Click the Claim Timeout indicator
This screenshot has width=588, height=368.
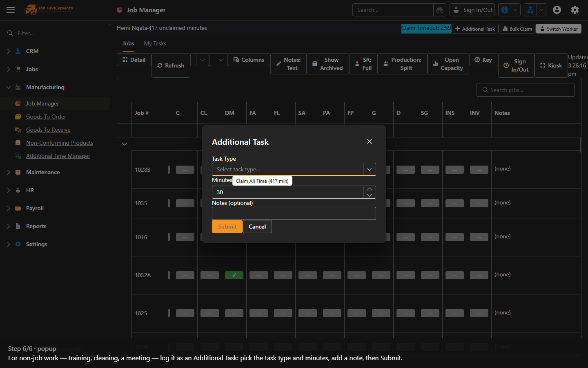click(x=426, y=28)
